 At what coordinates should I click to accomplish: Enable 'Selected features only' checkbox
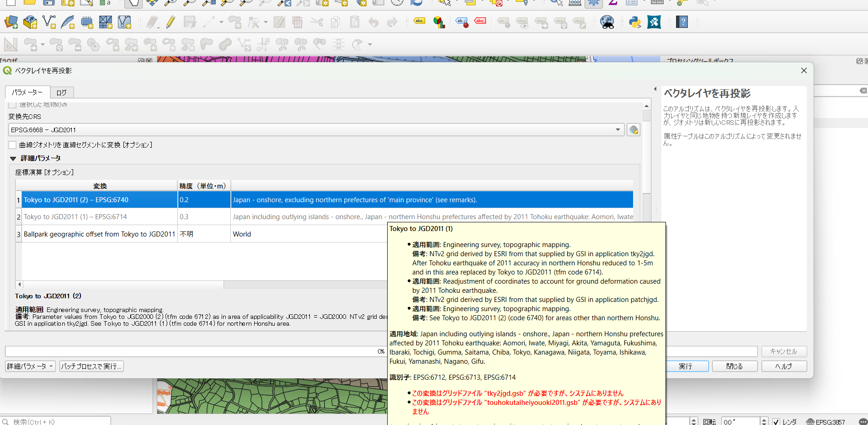tap(12, 105)
